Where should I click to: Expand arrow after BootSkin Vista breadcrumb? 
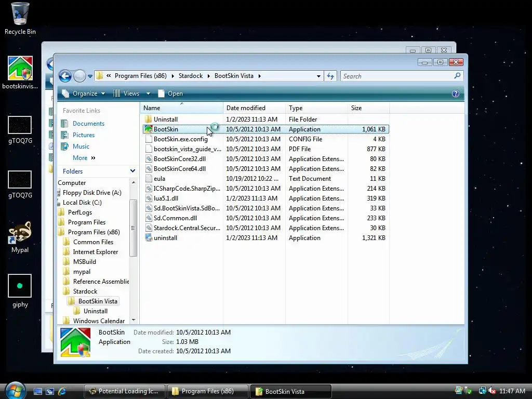(x=260, y=76)
